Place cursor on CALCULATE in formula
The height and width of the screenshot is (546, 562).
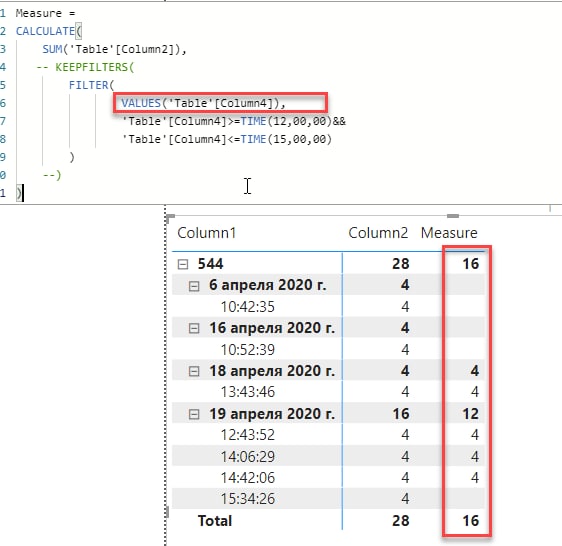[x=45, y=31]
